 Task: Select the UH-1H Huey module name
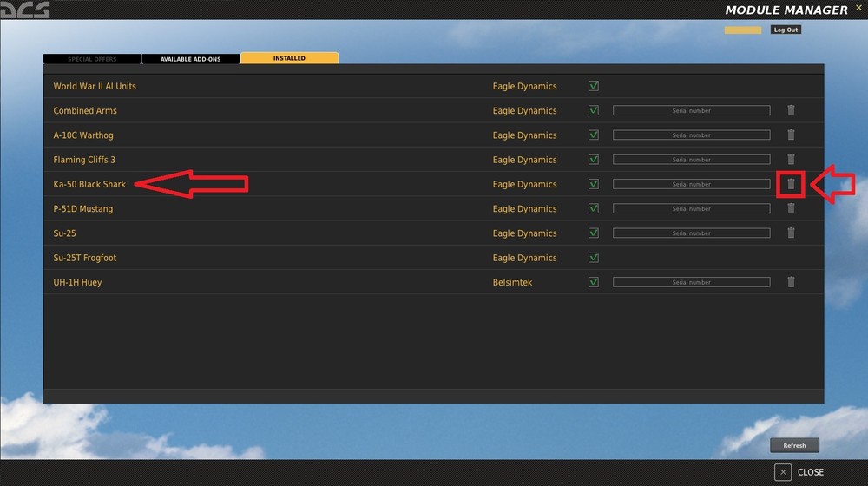pos(77,282)
